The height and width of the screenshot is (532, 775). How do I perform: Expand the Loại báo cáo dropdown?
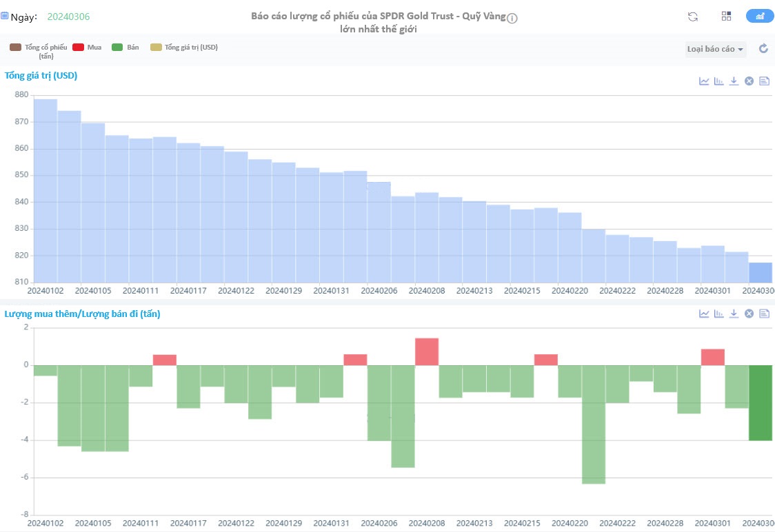tap(715, 49)
